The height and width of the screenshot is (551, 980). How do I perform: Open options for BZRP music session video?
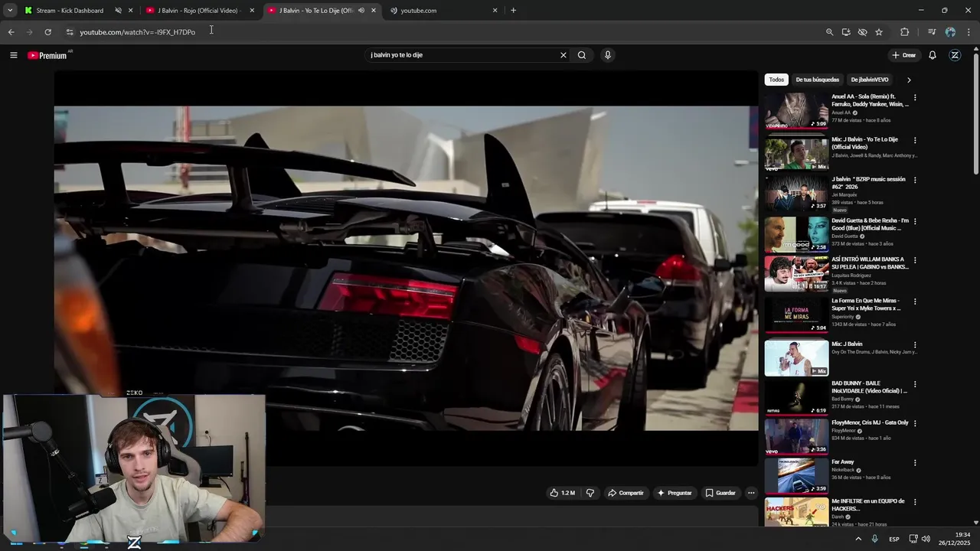(915, 181)
